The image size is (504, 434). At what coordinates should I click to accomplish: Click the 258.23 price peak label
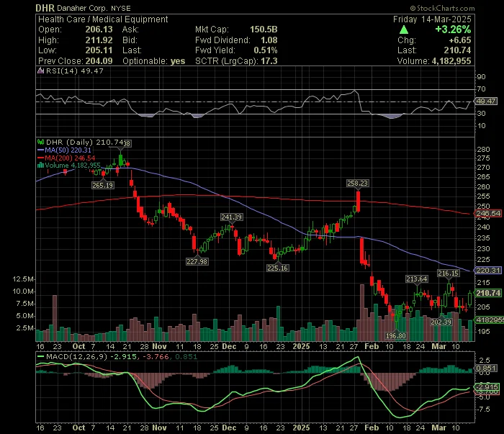coord(357,183)
